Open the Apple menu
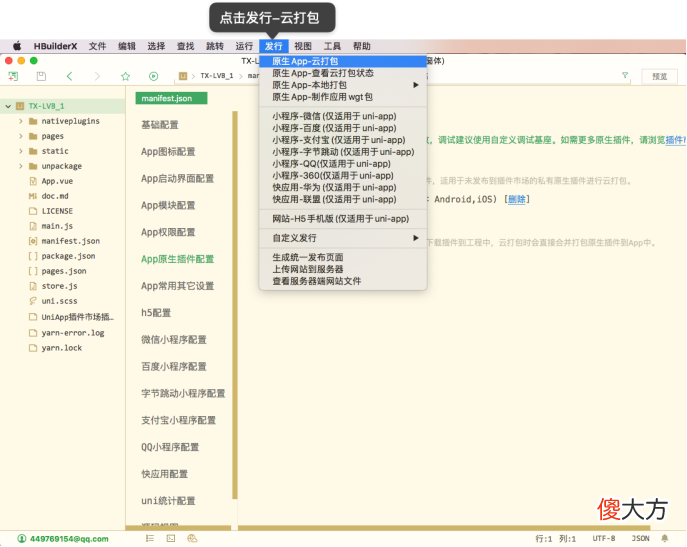This screenshot has height=547, width=687. click(x=17, y=46)
